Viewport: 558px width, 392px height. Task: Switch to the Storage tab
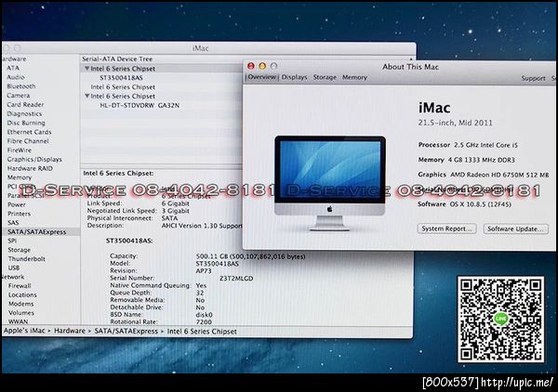tap(325, 77)
